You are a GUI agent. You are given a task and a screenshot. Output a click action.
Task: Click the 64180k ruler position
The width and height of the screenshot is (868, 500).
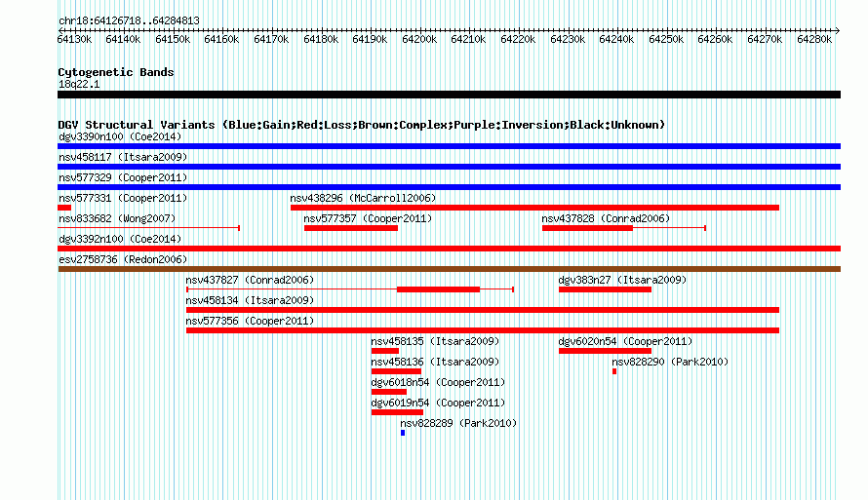321,39
